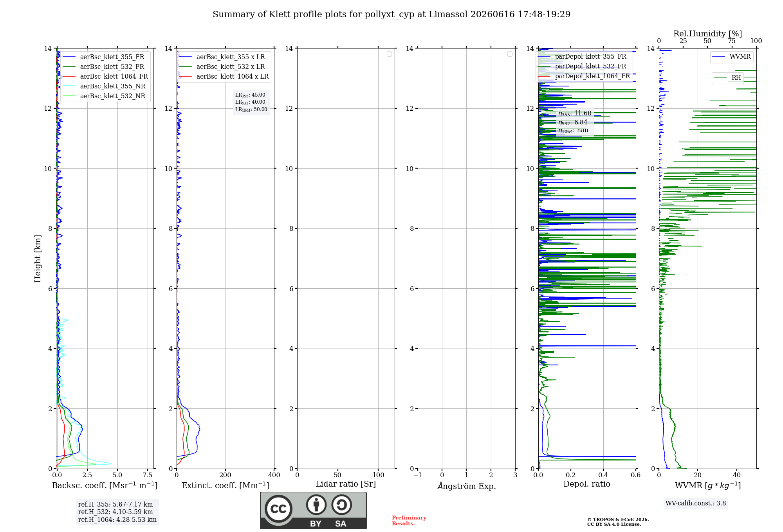Click the Lidar ratio [Sr] axis label
This screenshot has width=783, height=532.
tap(346, 484)
